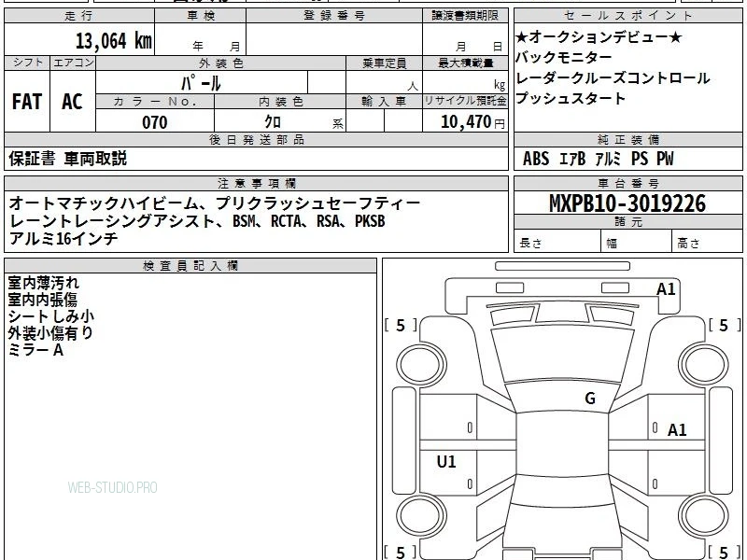Viewport: 747px width, 560px height.
Task: Click the 長さ dimension cell
Action: click(x=557, y=243)
